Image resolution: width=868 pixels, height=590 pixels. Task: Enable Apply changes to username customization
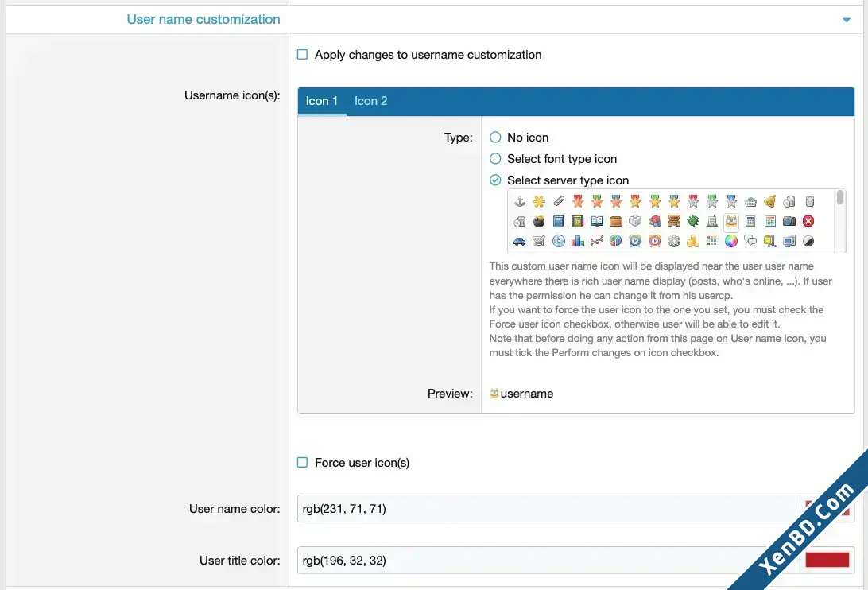tap(302, 54)
